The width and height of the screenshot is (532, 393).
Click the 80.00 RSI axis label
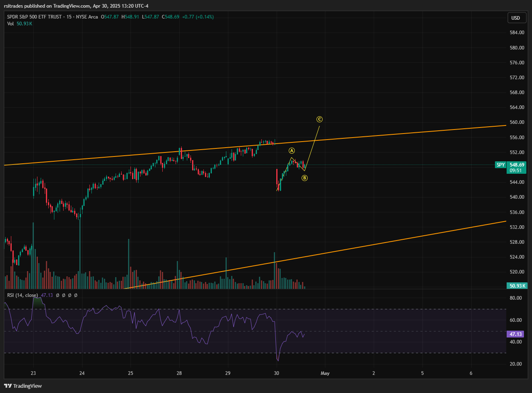[516, 298]
